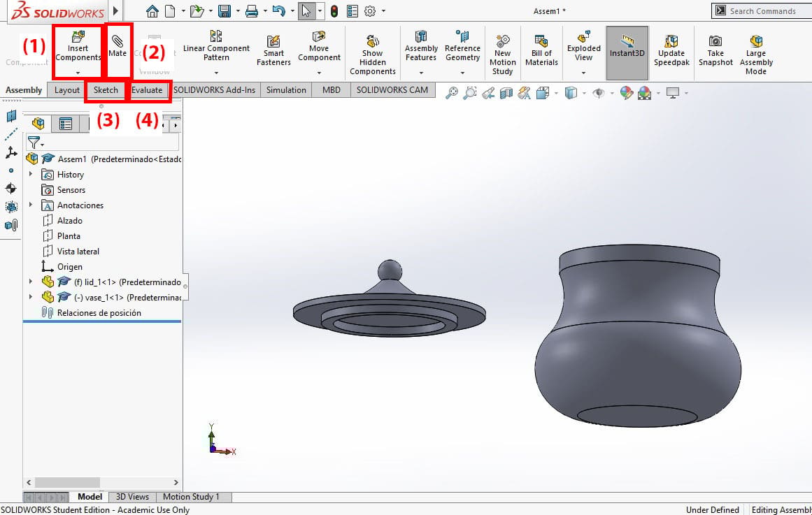Open the Reference Geometry dropdown arrow
Screen dimensions: 812x515
[x=462, y=73]
